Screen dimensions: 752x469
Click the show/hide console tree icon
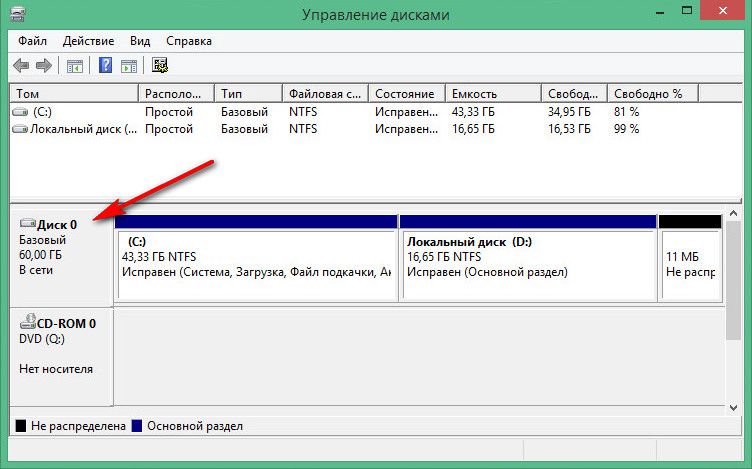[74, 66]
